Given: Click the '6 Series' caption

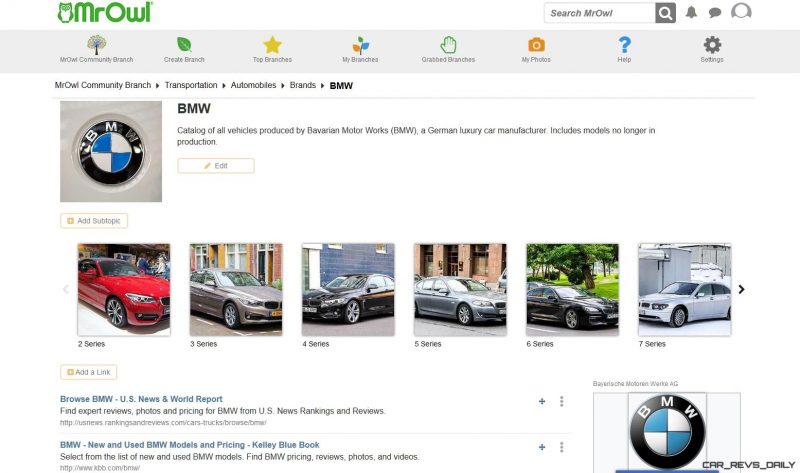Looking at the screenshot, I should [x=540, y=344].
